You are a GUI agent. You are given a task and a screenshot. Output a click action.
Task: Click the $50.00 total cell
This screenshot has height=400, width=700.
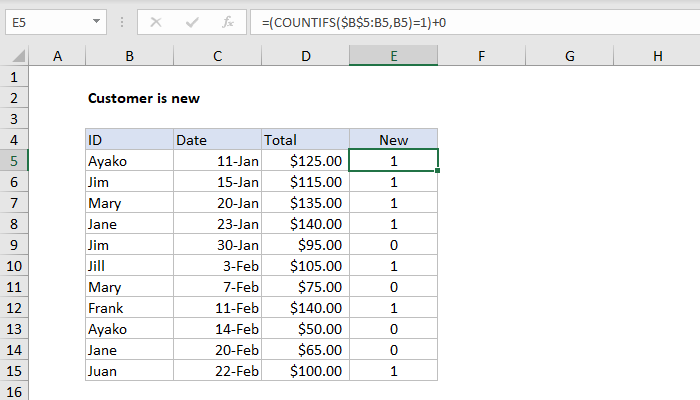[x=305, y=328]
